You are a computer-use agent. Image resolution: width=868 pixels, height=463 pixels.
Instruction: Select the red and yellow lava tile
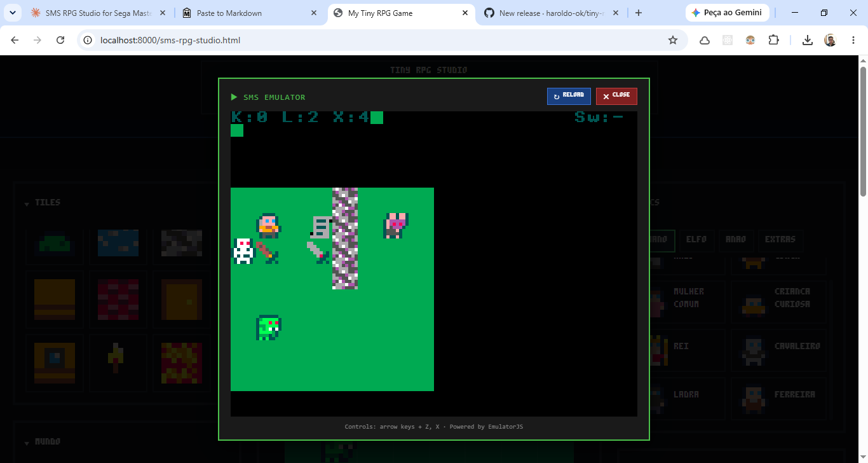(x=182, y=363)
